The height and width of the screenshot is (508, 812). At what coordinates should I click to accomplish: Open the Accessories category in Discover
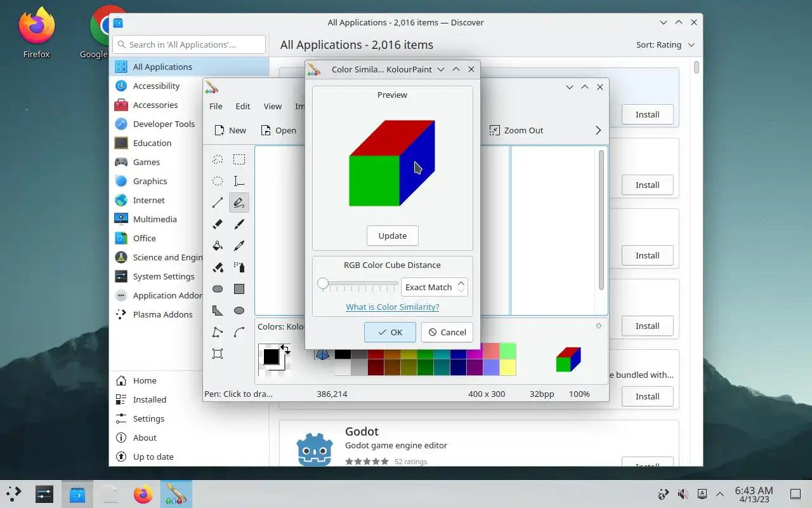pos(155,105)
